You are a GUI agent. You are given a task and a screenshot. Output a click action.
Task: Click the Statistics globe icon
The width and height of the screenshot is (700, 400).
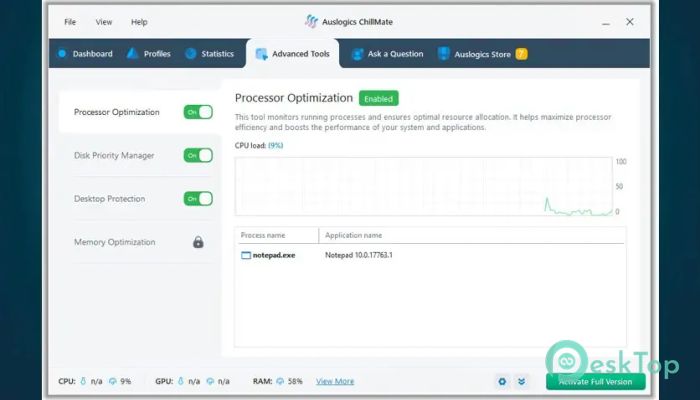[x=191, y=54]
